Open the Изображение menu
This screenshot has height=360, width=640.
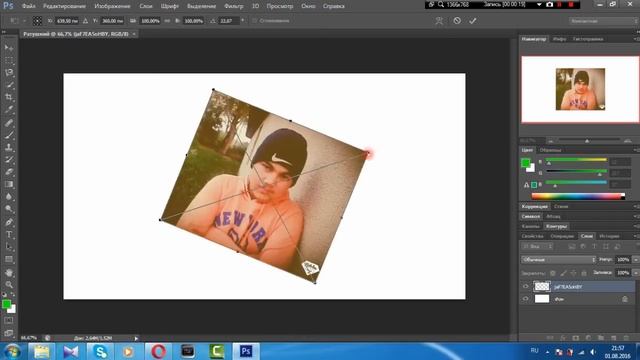coord(112,6)
